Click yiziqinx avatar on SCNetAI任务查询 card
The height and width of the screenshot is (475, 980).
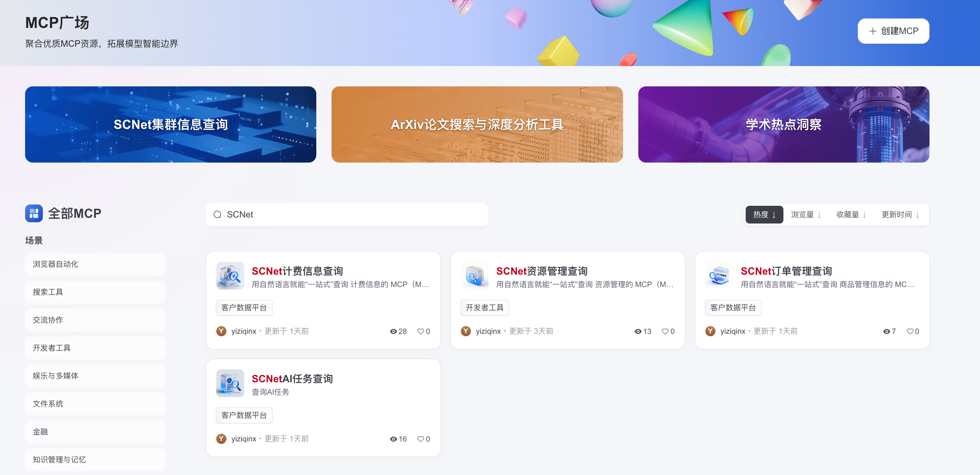[x=221, y=439]
